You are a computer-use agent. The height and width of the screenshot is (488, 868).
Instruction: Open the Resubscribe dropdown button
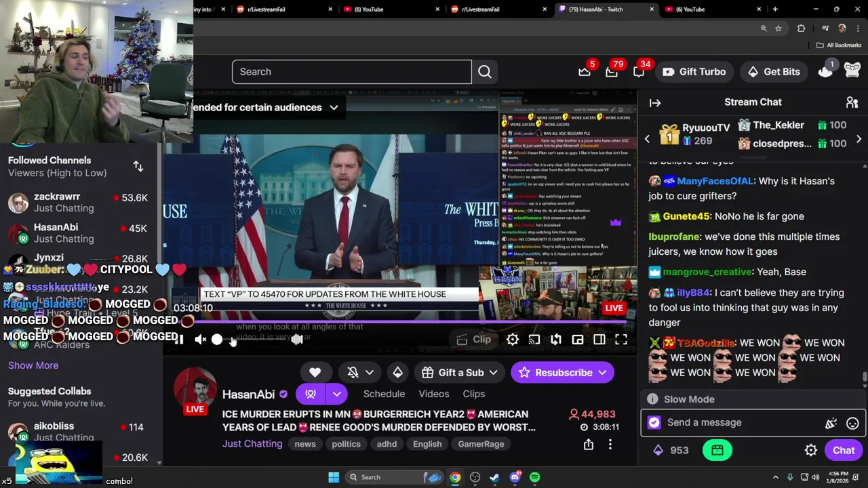pyautogui.click(x=562, y=372)
